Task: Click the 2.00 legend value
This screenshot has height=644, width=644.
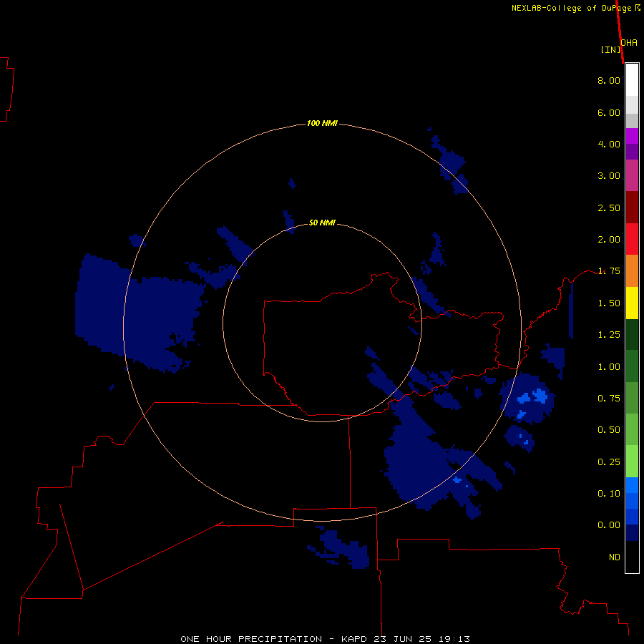Action: [x=609, y=240]
